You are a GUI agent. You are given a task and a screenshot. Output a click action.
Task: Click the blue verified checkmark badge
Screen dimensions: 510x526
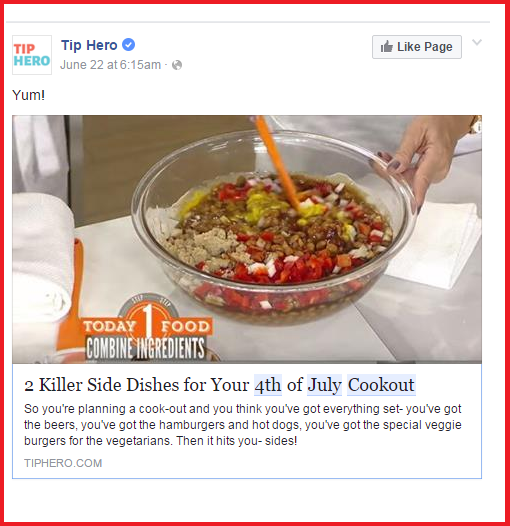pyautogui.click(x=129, y=45)
